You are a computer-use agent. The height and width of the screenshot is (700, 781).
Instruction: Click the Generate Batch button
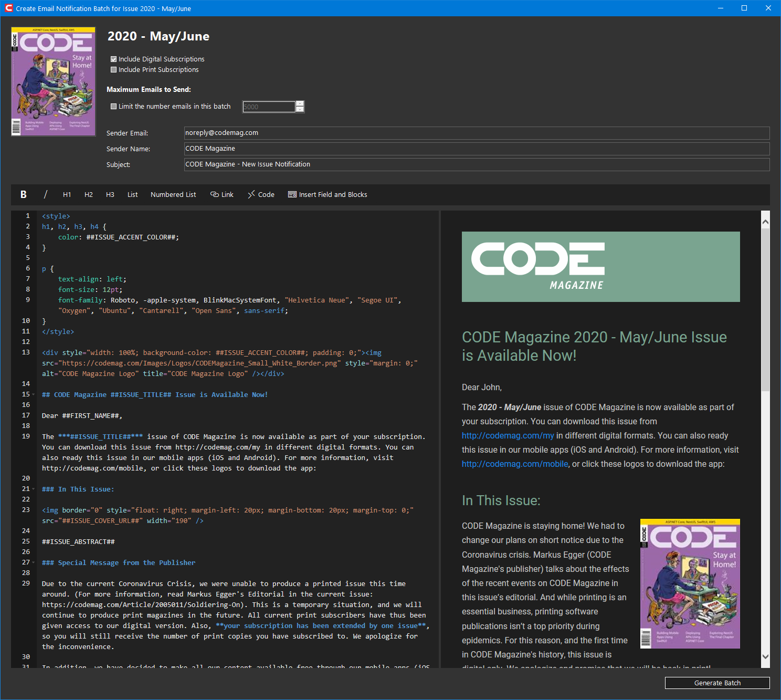tap(717, 683)
